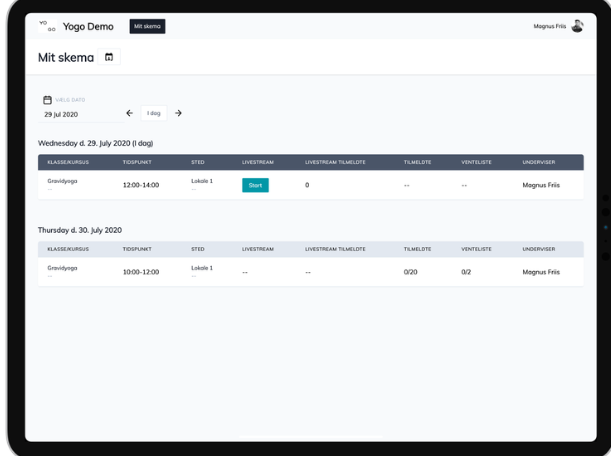Open Gravidyoga class on Thursday 30 July
This screenshot has width=611, height=456.
[x=62, y=268]
